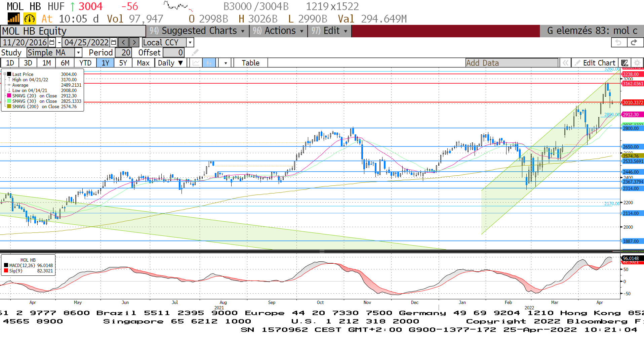Click the intraday sparkline mini chart
The width and height of the screenshot is (644, 347).
point(178,6)
